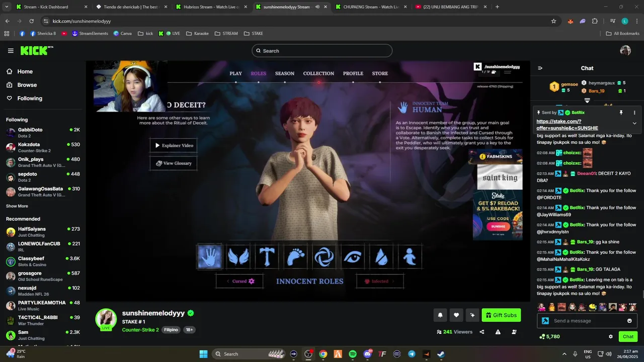Select the hammer role icon
This screenshot has width=644, height=362.
(x=267, y=257)
